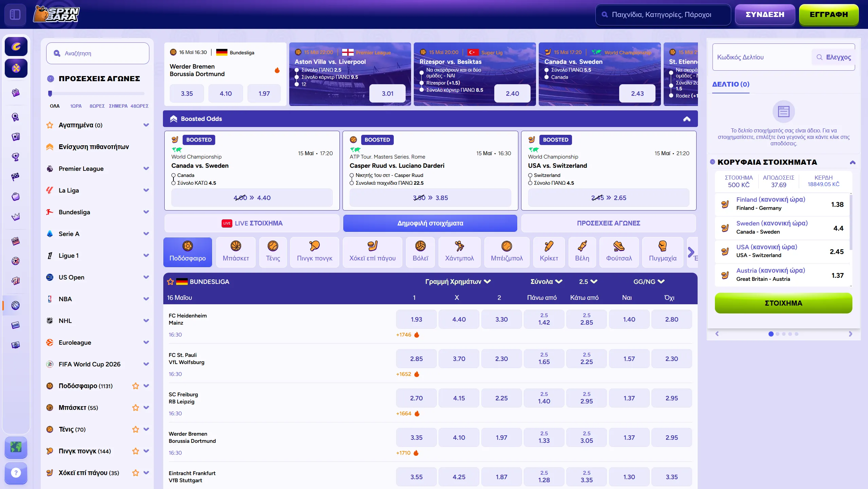Open the gift box icon in the left rail
868x489 pixels.
coord(16,93)
